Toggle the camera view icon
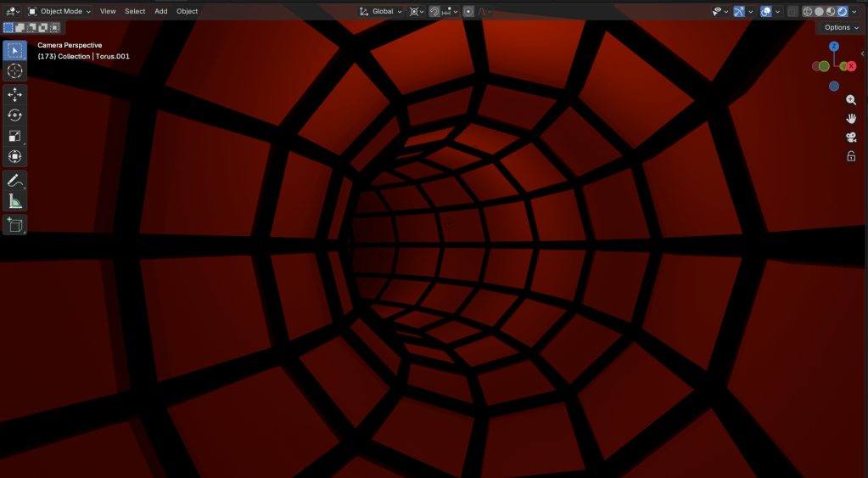The image size is (868, 478). click(x=851, y=138)
